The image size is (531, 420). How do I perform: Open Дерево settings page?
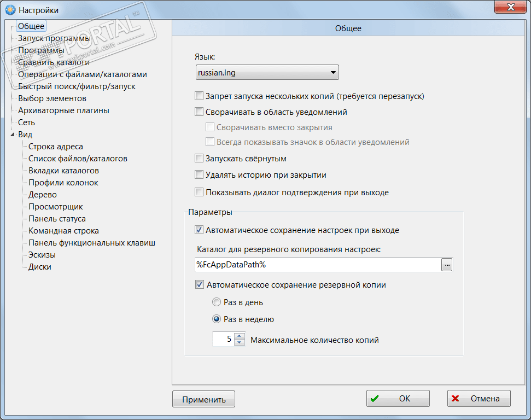tap(43, 195)
